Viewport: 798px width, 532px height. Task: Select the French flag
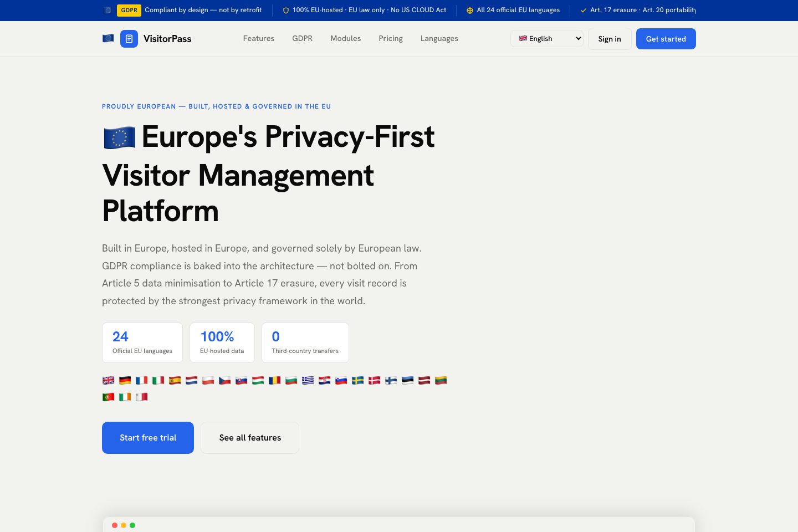tap(142, 380)
